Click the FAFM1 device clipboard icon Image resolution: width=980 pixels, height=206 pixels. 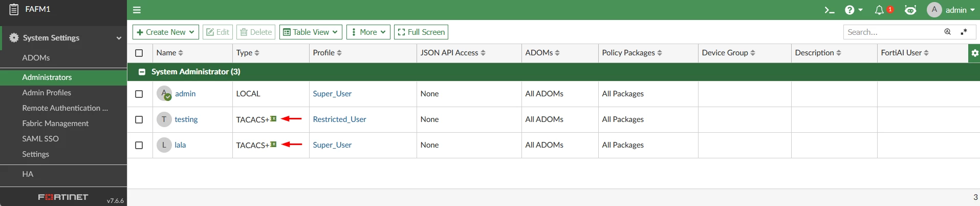(x=14, y=9)
